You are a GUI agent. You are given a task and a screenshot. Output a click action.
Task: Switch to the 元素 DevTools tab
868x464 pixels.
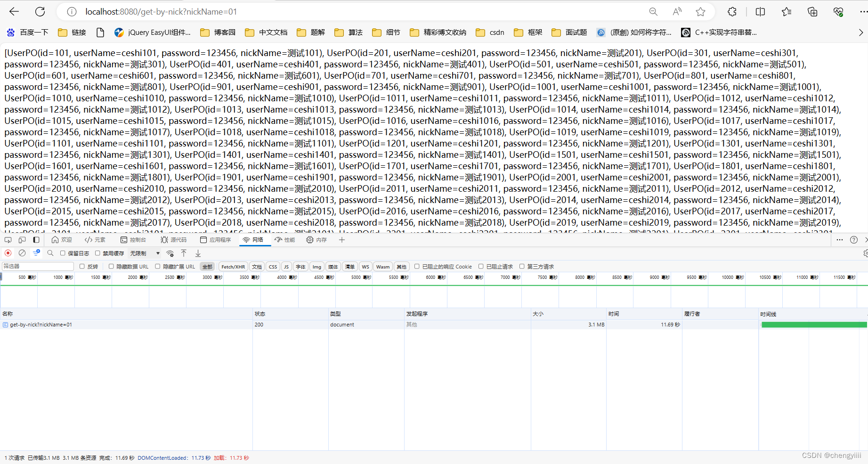pos(95,240)
